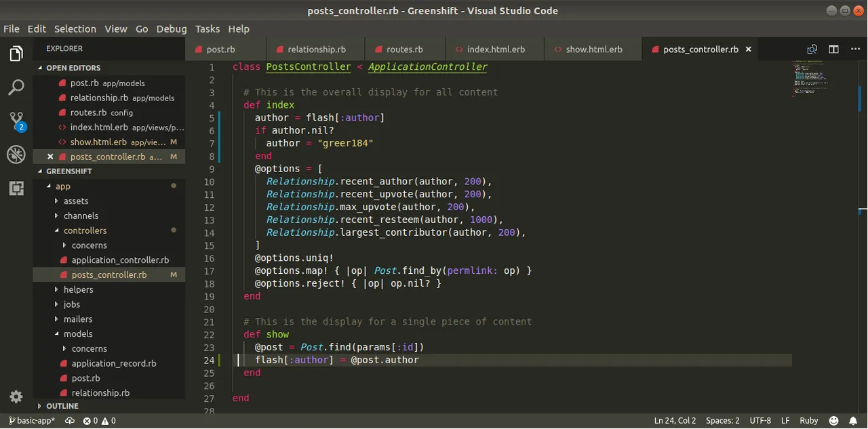Click the code minimap preview
Screen dimensions: 868x429
[809, 78]
